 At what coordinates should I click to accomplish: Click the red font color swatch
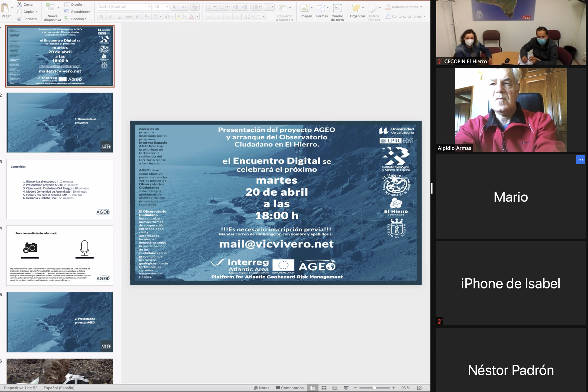coord(191,16)
